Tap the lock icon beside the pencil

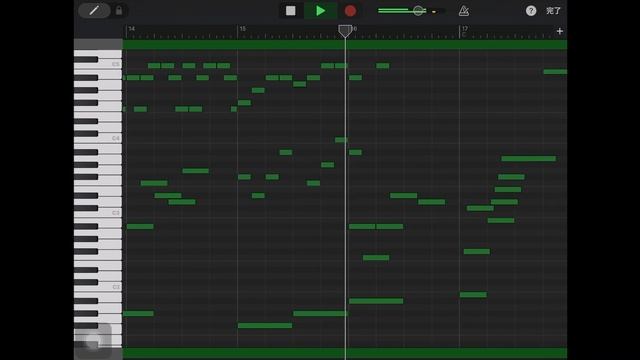119,11
